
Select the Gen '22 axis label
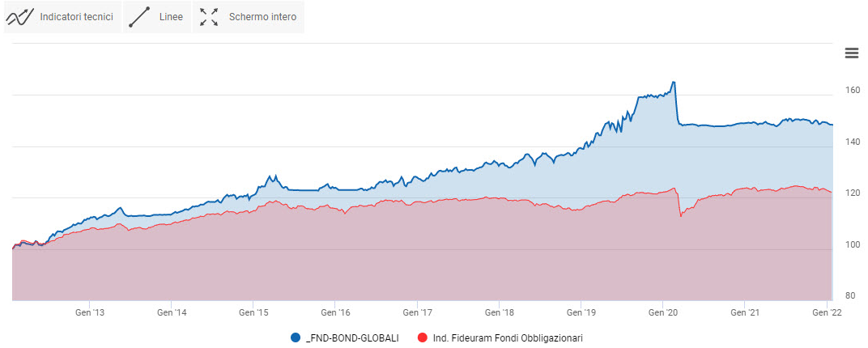pos(827,312)
